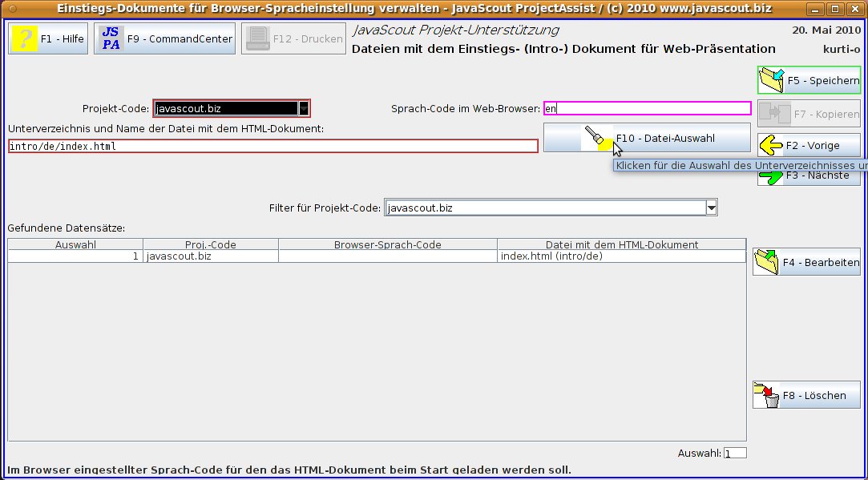The height and width of the screenshot is (480, 868).
Task: Click the F5 Speichern folder icon
Action: coord(771,80)
